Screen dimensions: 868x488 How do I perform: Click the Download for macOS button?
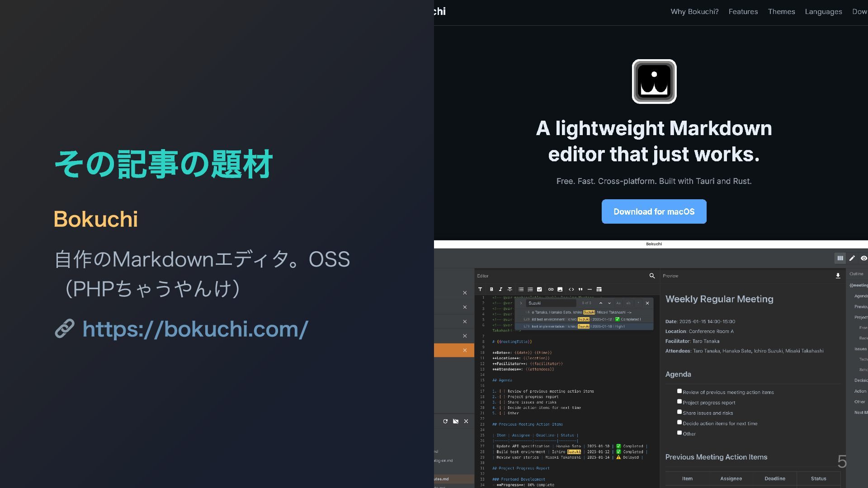pos(654,211)
